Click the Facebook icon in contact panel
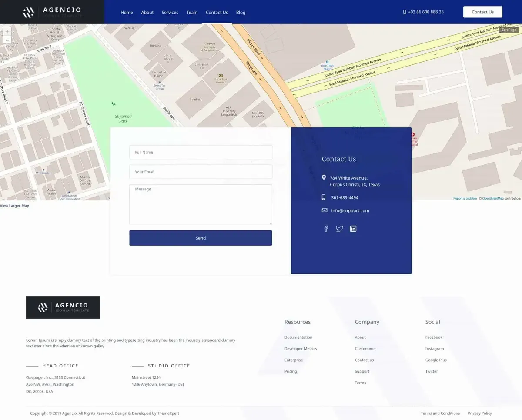The image size is (522, 420). pyautogui.click(x=326, y=229)
